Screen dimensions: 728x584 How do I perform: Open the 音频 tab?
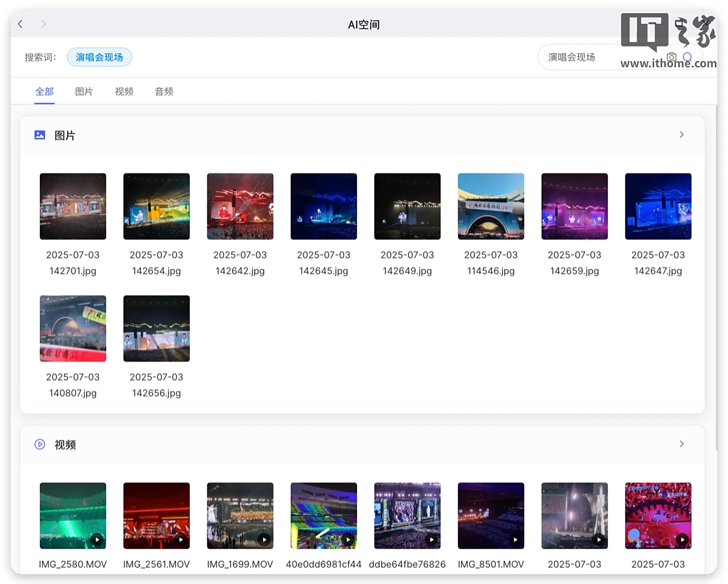click(x=164, y=91)
